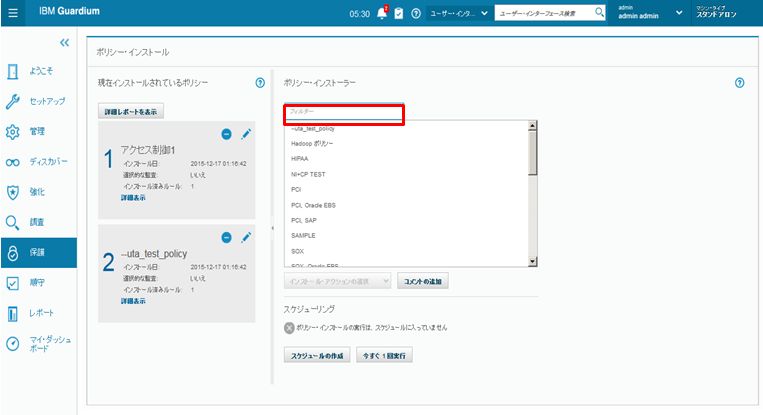Open the hamburger main menu
763x415 pixels.
coord(13,13)
